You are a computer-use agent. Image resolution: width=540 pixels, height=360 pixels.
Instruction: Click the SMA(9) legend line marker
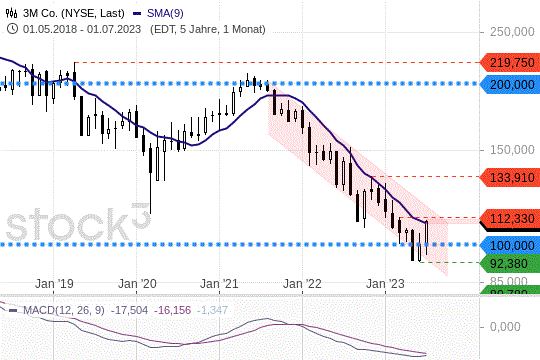[x=137, y=14]
